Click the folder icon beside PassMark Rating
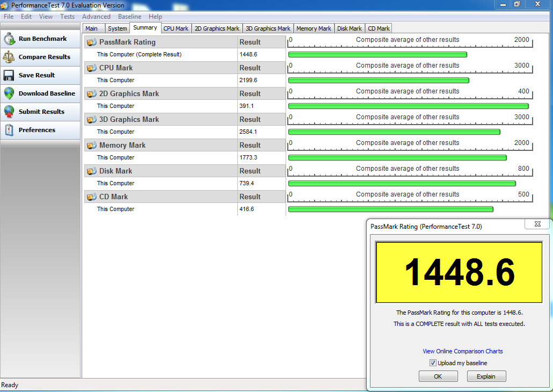This screenshot has width=553, height=392. coord(92,42)
